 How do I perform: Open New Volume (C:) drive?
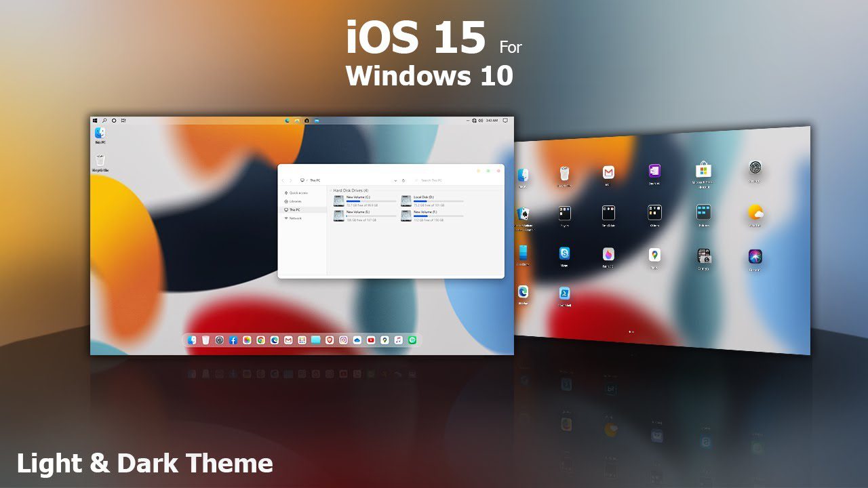pyautogui.click(x=365, y=201)
